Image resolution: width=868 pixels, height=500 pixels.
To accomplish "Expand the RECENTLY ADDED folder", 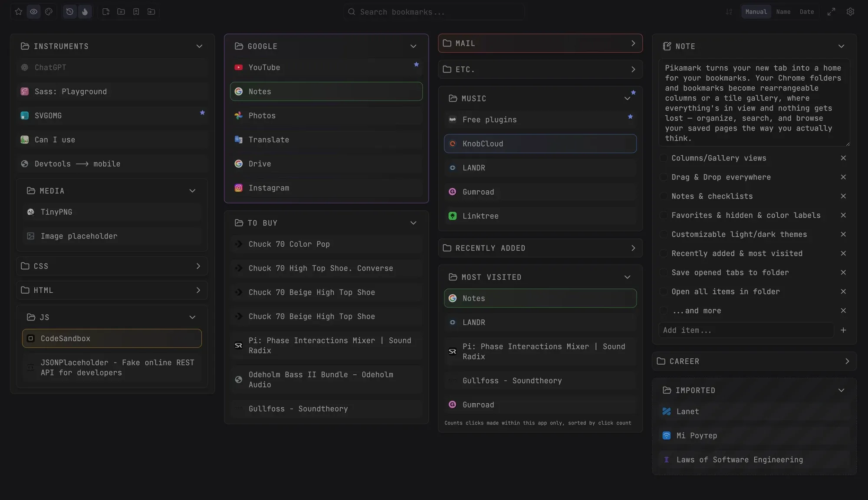I will pyautogui.click(x=540, y=248).
